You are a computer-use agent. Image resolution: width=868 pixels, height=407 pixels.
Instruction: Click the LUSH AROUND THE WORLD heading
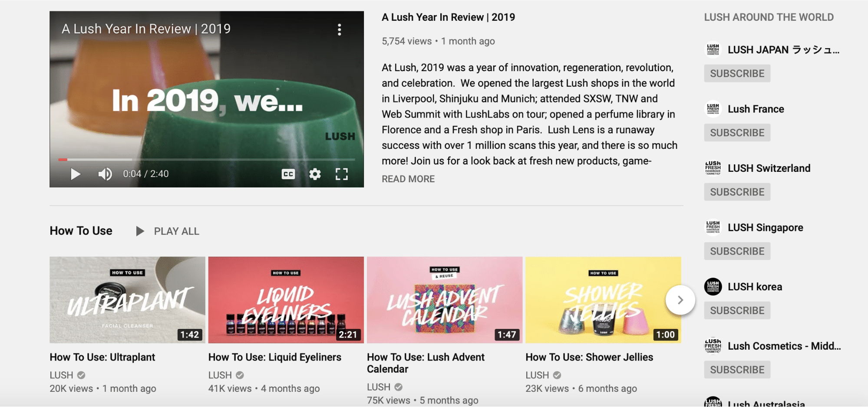point(769,17)
